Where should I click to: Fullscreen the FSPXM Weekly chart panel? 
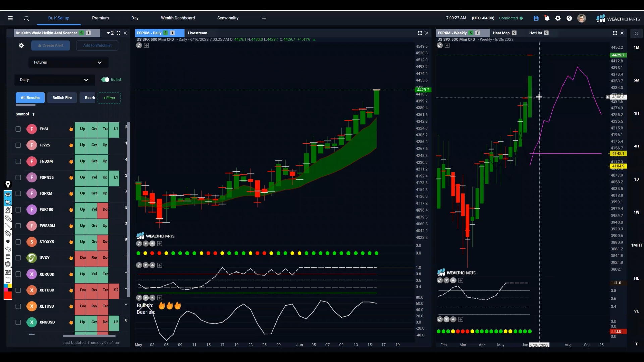[x=615, y=33]
